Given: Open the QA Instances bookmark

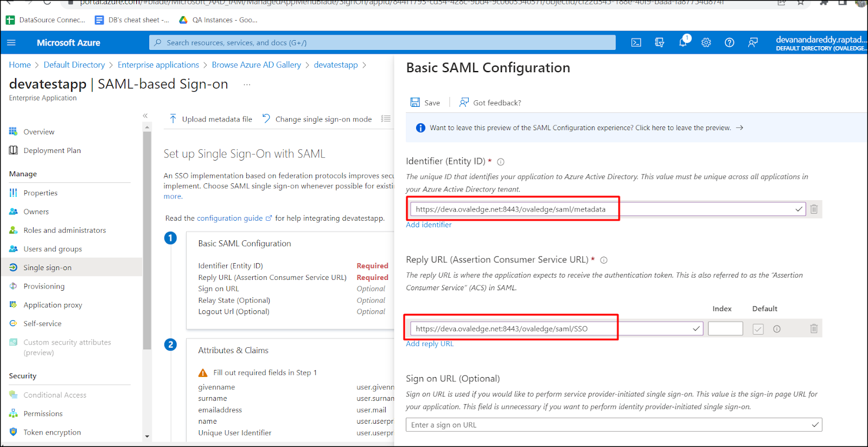Looking at the screenshot, I should point(218,20).
